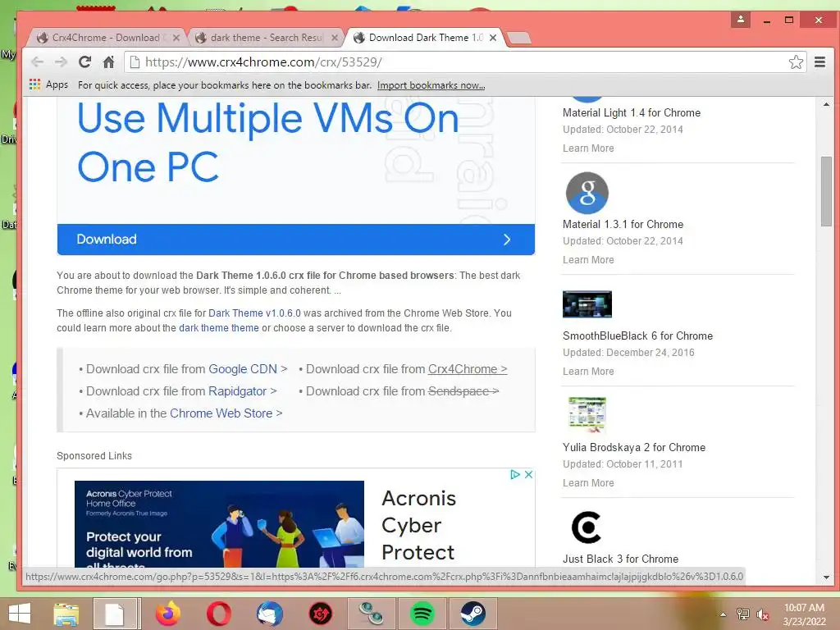
Task: Show hidden tray icons arrow
Action: 723,614
